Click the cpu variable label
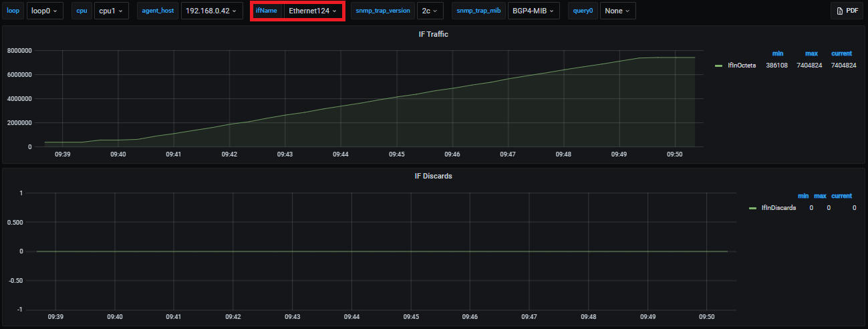Image resolution: width=868 pixels, height=329 pixels. click(82, 11)
